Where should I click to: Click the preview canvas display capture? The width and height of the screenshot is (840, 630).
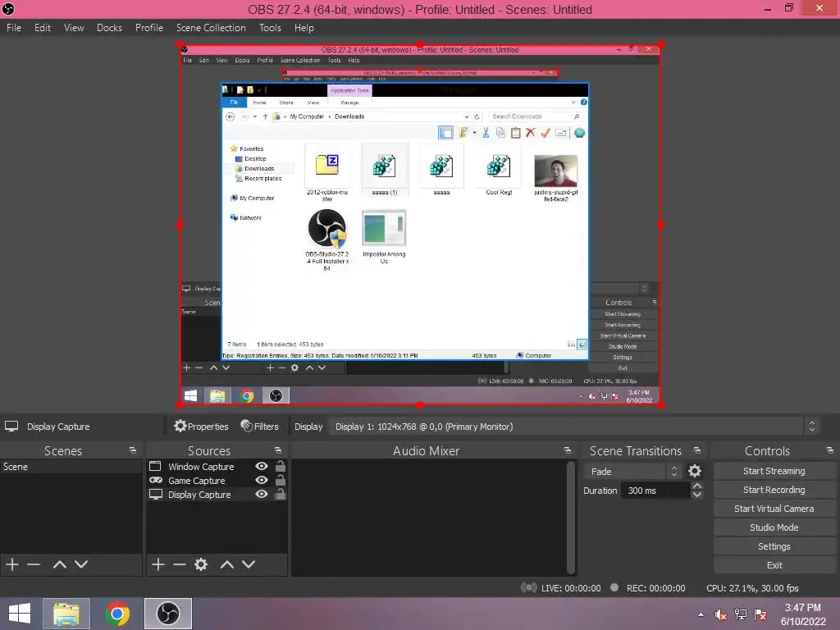point(420,225)
